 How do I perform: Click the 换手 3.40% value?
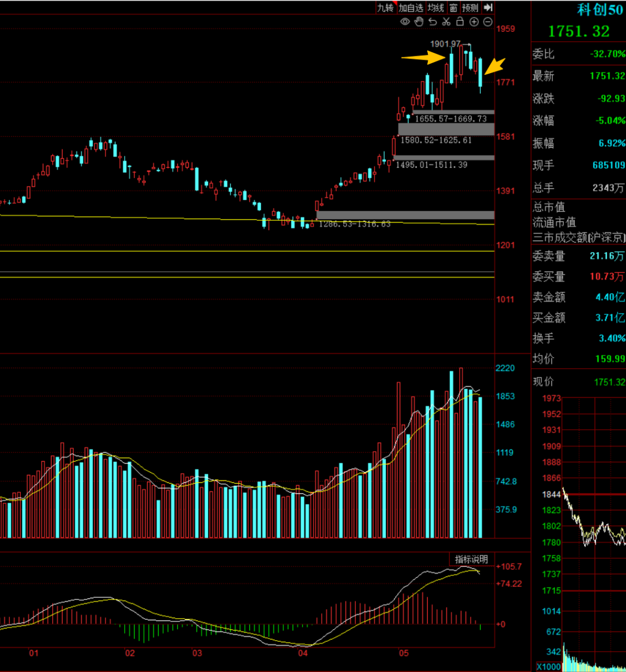click(x=612, y=338)
